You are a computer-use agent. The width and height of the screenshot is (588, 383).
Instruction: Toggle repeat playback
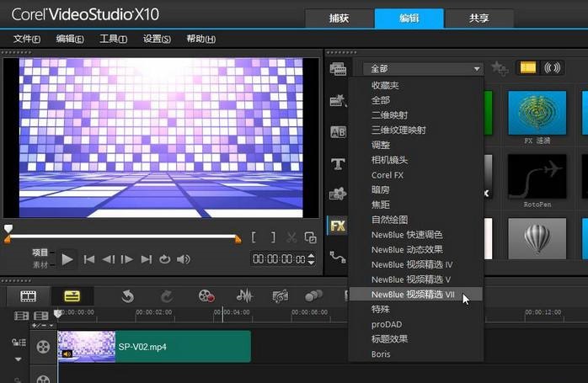(x=165, y=259)
